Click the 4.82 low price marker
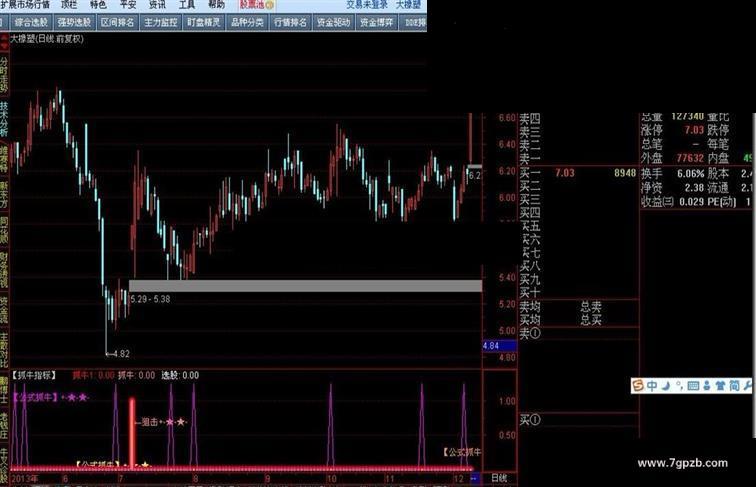756x487 pixels. pyautogui.click(x=118, y=354)
